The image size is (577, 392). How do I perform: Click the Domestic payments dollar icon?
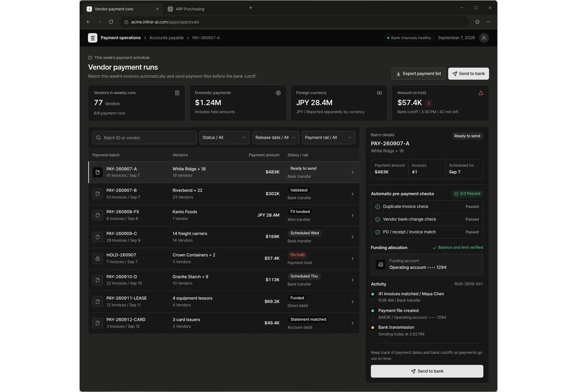coord(278,93)
